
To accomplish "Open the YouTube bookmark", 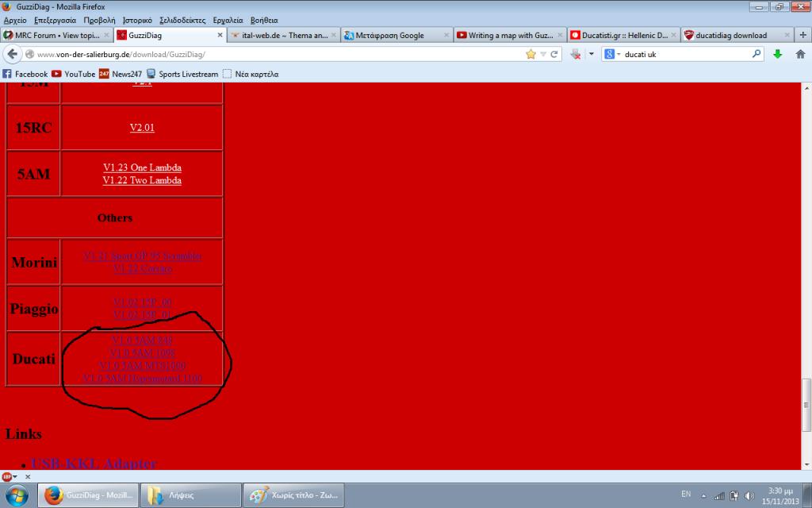I will point(73,74).
